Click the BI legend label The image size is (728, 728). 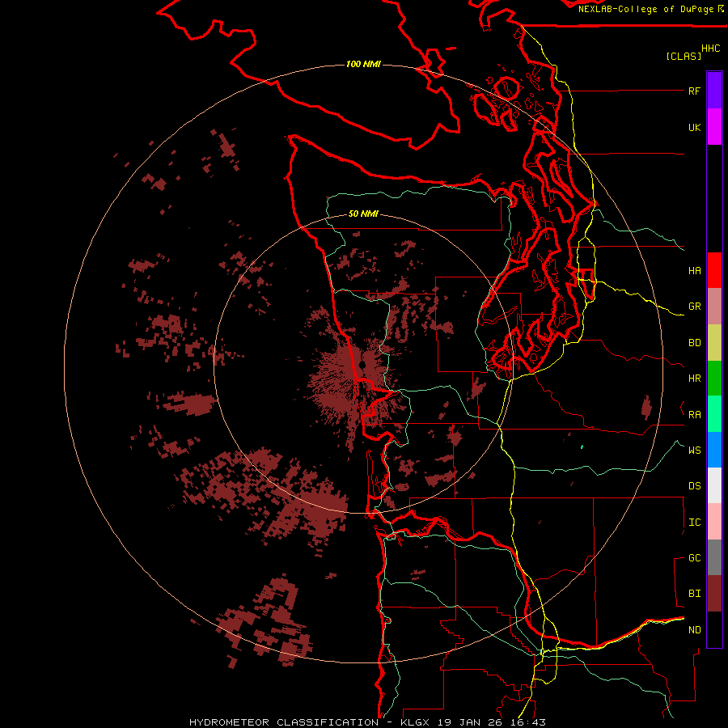694,594
